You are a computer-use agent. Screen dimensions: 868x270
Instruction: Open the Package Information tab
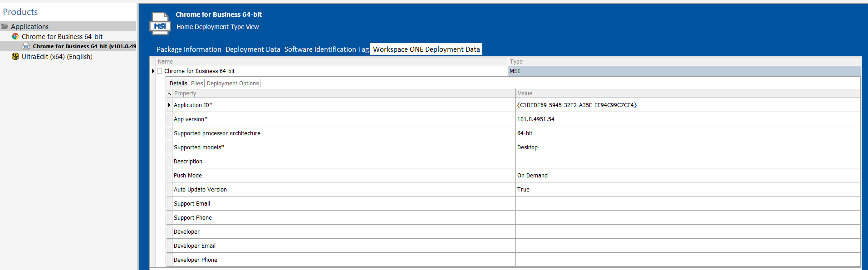pos(189,49)
